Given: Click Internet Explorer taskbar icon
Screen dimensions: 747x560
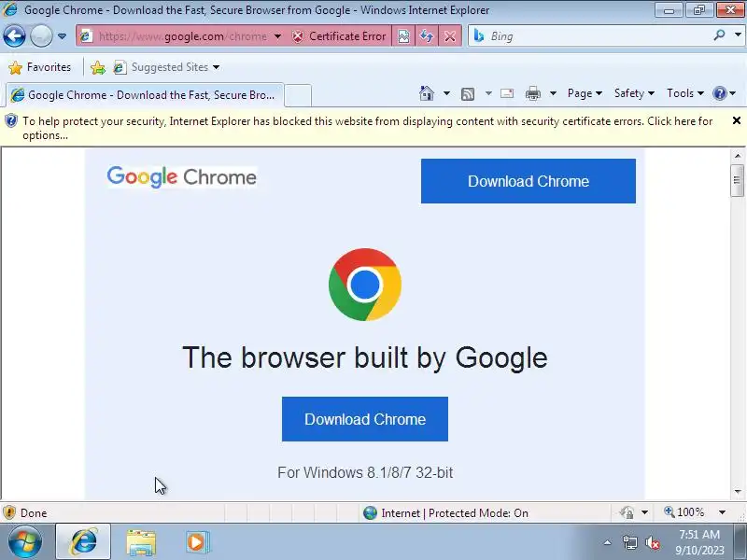Looking at the screenshot, I should [83, 542].
